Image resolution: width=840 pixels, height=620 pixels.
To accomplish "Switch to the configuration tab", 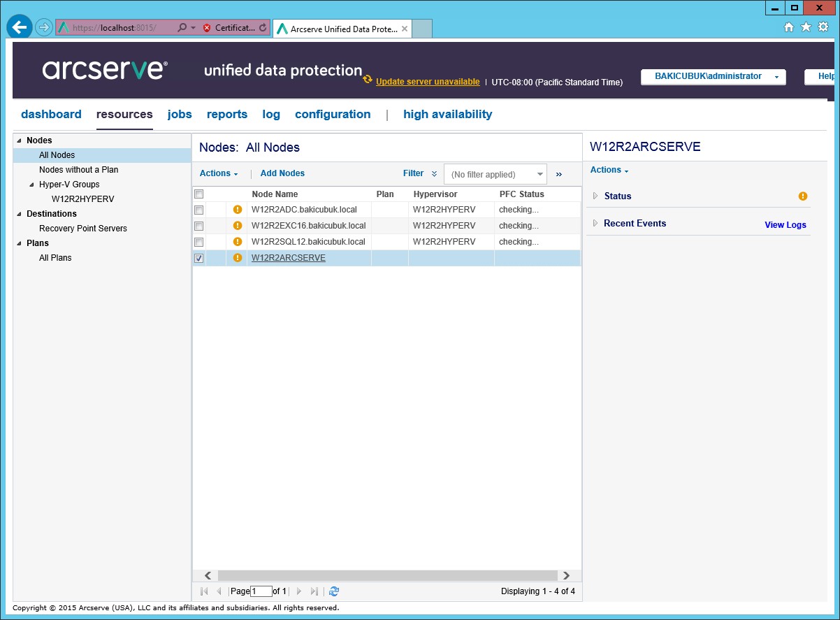I will (333, 114).
